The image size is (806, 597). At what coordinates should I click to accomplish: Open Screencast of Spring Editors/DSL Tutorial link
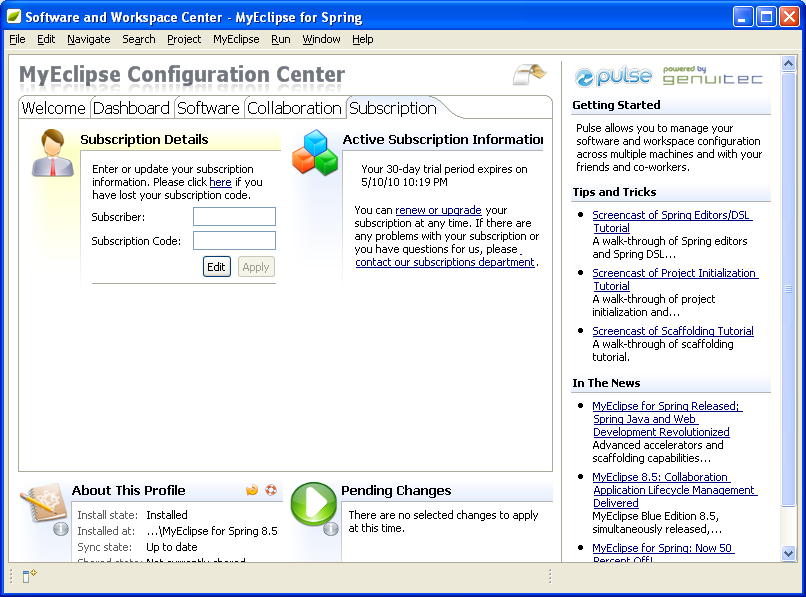(672, 221)
